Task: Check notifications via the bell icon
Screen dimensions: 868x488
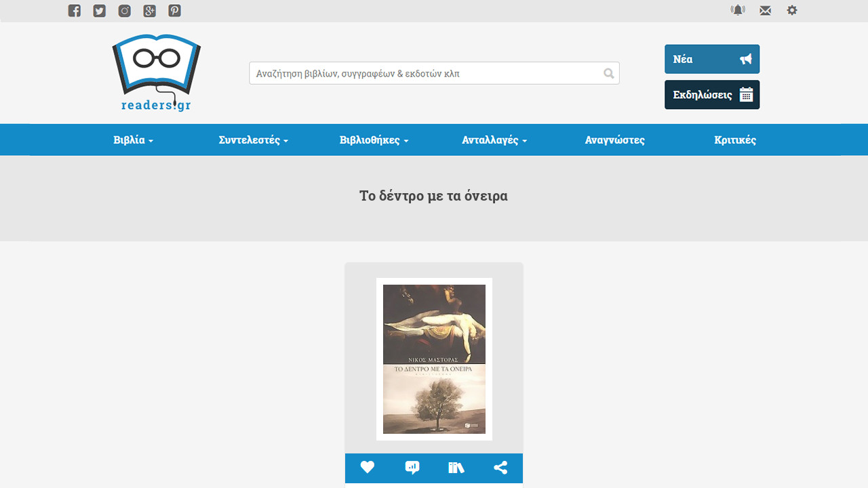Action: pos(738,10)
